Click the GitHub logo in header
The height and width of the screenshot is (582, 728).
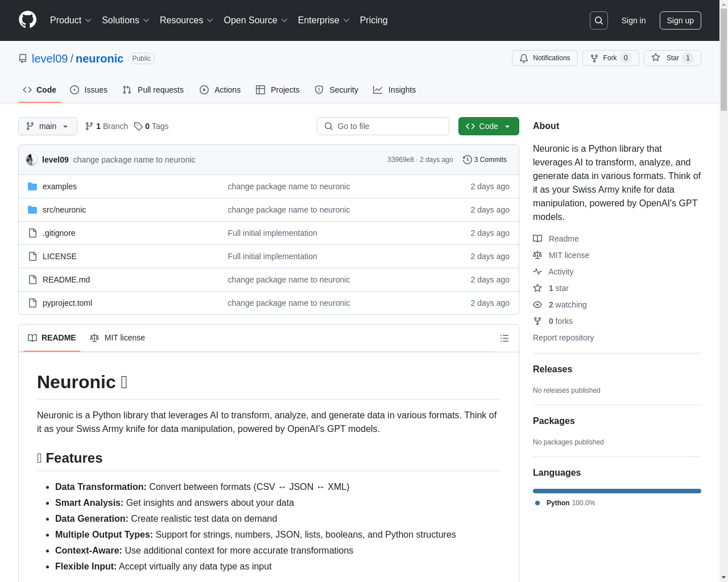(28, 20)
